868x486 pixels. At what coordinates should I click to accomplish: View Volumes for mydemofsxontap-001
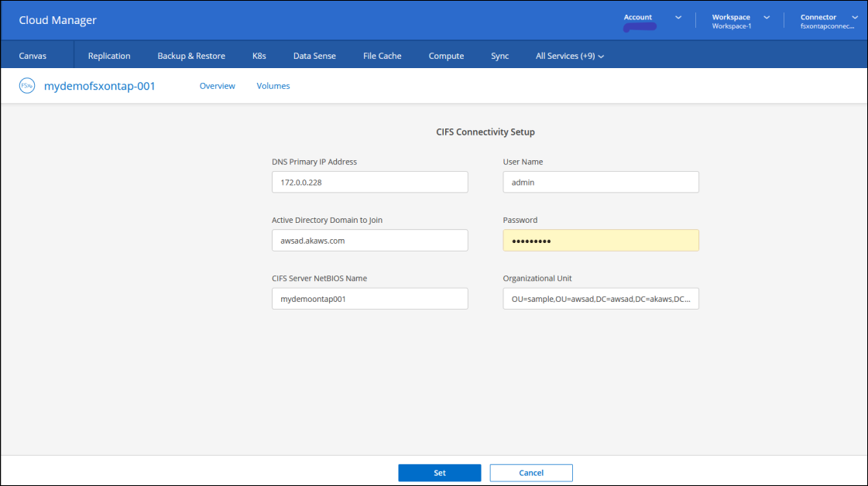coord(273,85)
